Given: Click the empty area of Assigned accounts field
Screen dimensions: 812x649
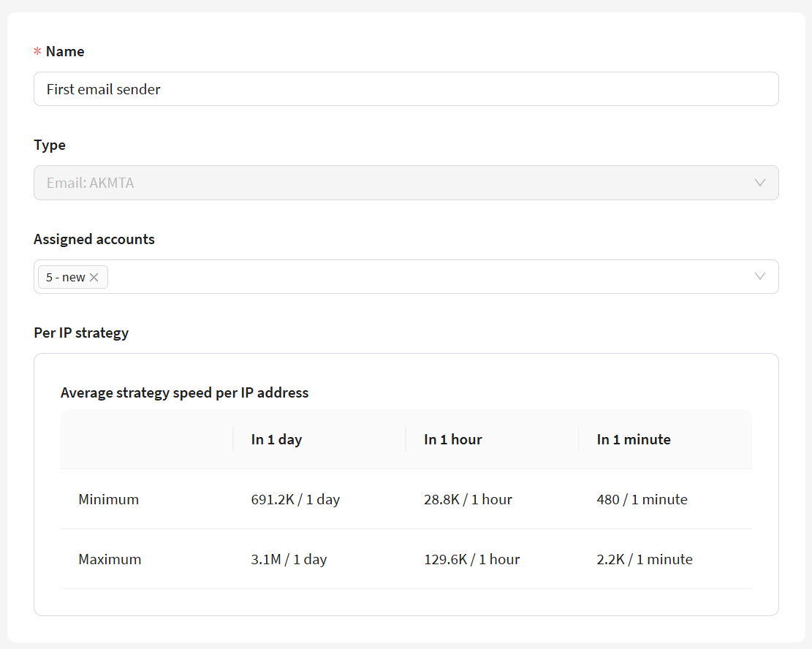Looking at the screenshot, I should (424, 276).
